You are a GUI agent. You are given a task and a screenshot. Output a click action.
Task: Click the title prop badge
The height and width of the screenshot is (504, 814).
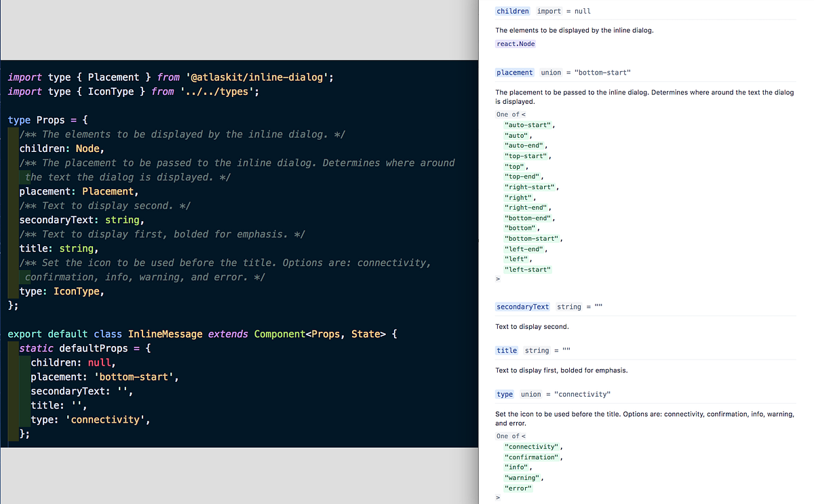click(506, 350)
